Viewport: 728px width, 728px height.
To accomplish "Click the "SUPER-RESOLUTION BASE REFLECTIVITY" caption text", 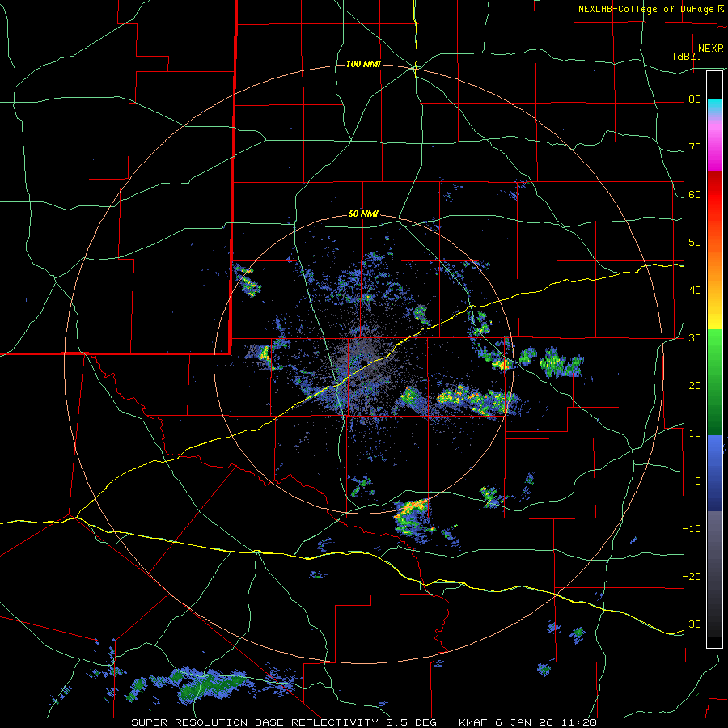I will pos(255,722).
